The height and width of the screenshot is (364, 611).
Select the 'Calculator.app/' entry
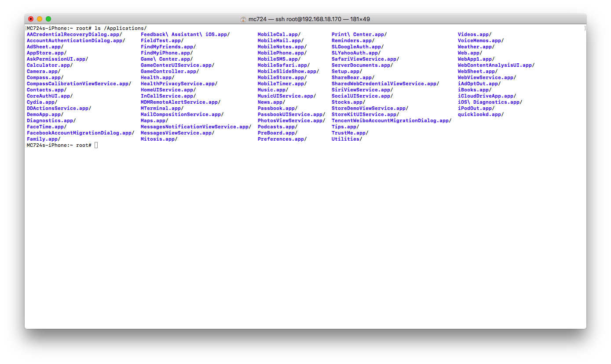(50, 65)
